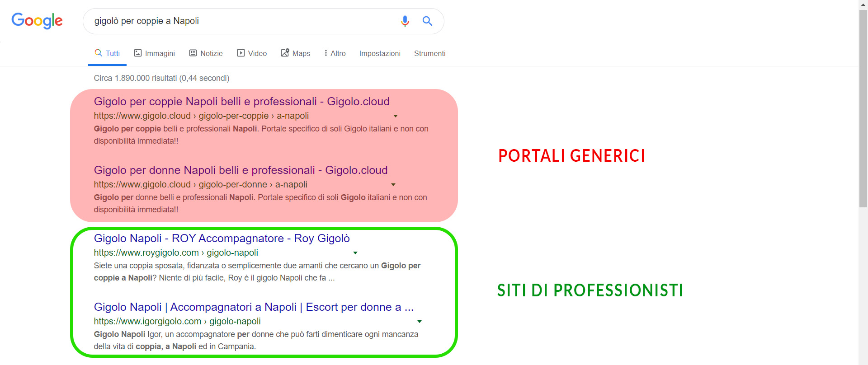Switch to the Video tab
The height and width of the screenshot is (365, 868).
(x=252, y=53)
